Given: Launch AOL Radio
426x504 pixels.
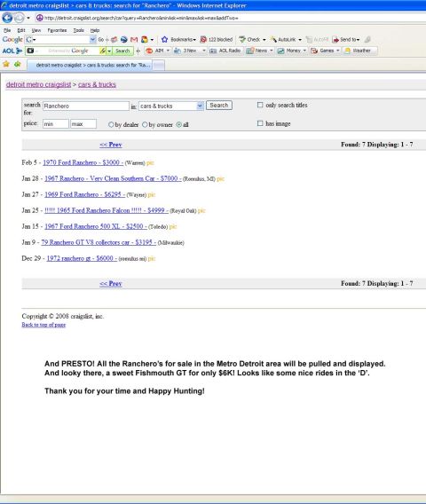Looking at the screenshot, I should (x=225, y=51).
